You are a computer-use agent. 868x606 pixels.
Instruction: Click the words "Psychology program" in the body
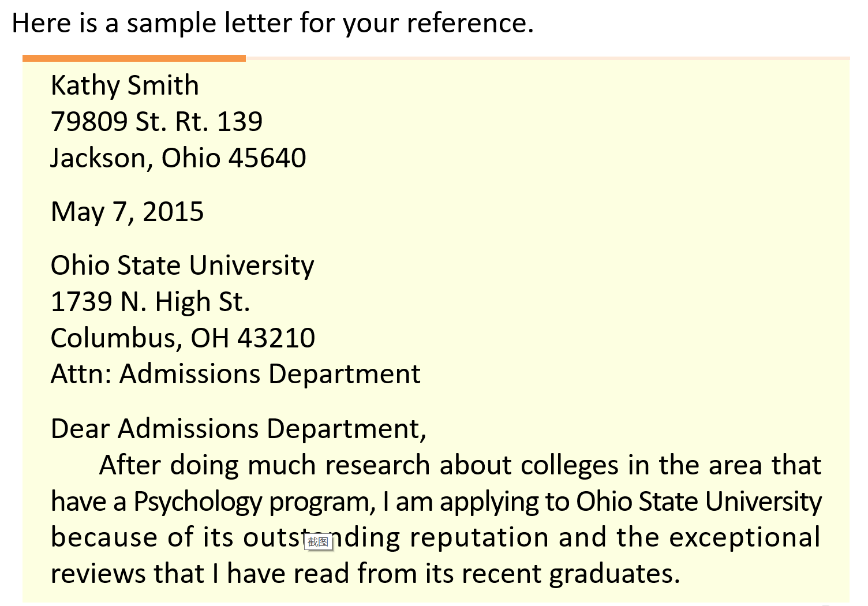pyautogui.click(x=254, y=502)
